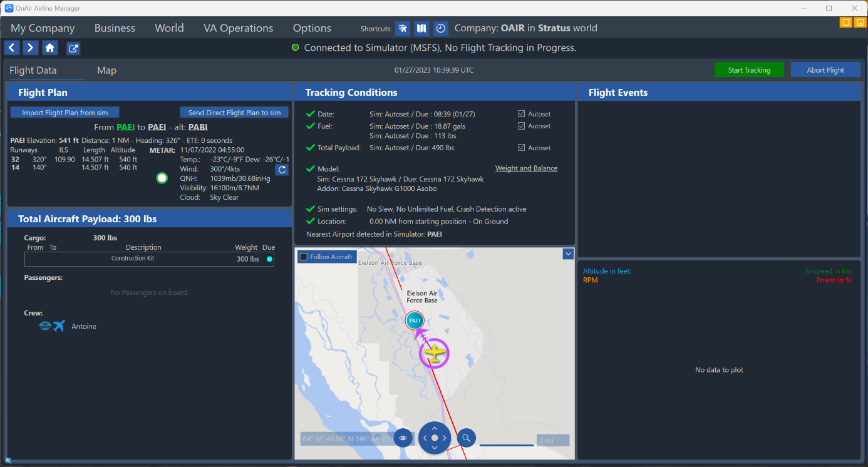
Task: Switch to the Map tab
Action: pos(106,71)
